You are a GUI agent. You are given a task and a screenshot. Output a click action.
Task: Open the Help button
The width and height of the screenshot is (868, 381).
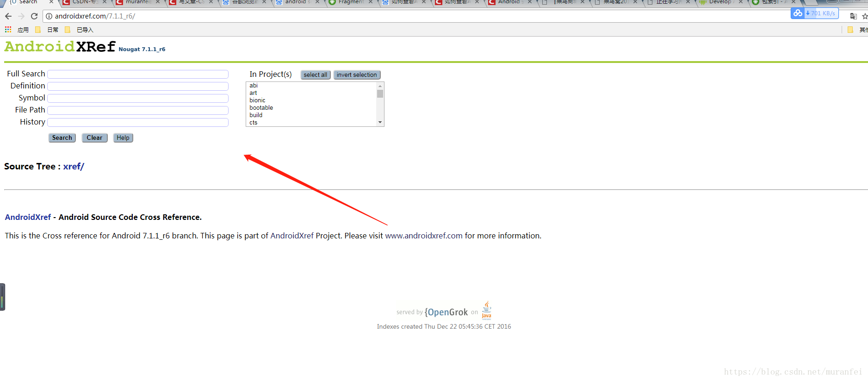click(x=123, y=138)
